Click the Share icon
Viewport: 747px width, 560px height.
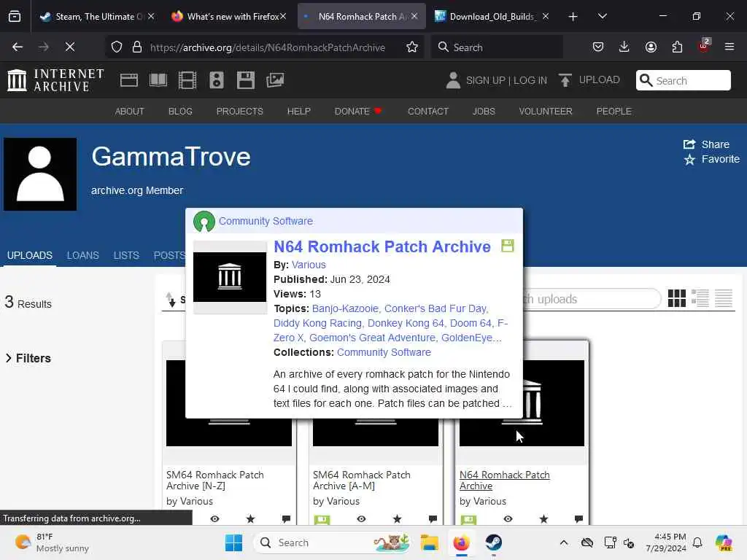coord(689,144)
